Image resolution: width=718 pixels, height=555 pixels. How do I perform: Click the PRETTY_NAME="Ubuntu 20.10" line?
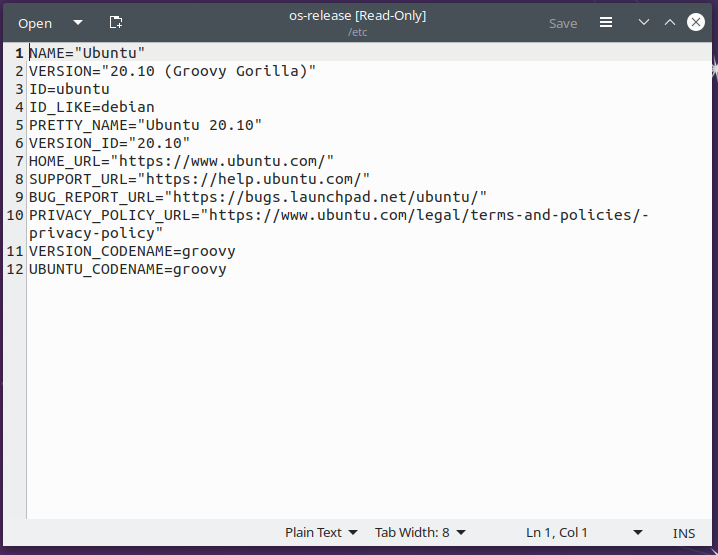click(x=146, y=125)
